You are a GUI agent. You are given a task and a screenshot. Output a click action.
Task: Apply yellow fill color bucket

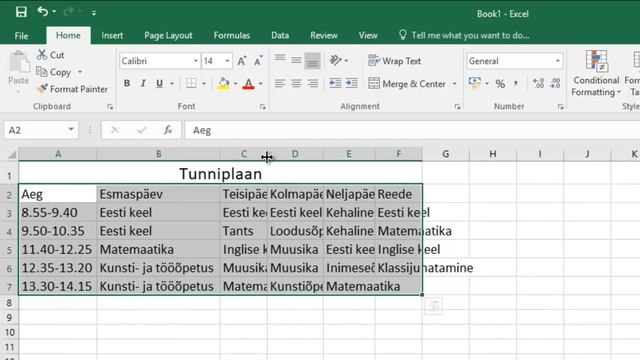[x=223, y=84]
